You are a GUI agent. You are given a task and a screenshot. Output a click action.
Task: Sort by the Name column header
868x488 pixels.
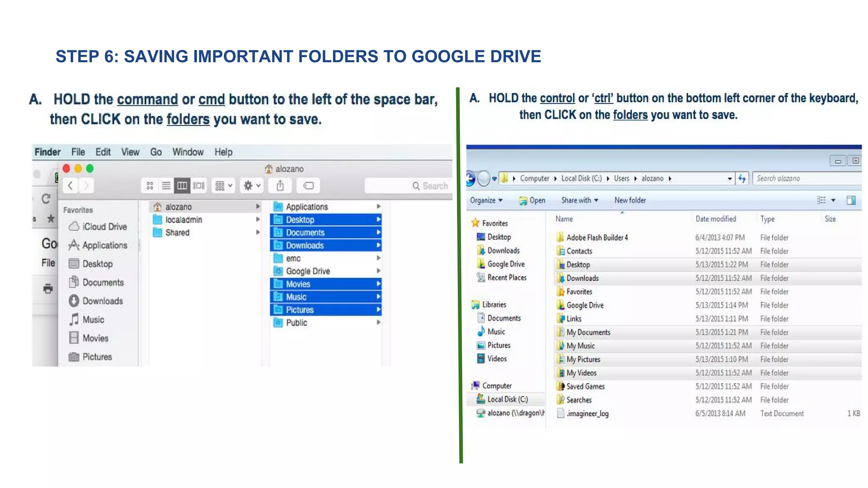coord(564,219)
